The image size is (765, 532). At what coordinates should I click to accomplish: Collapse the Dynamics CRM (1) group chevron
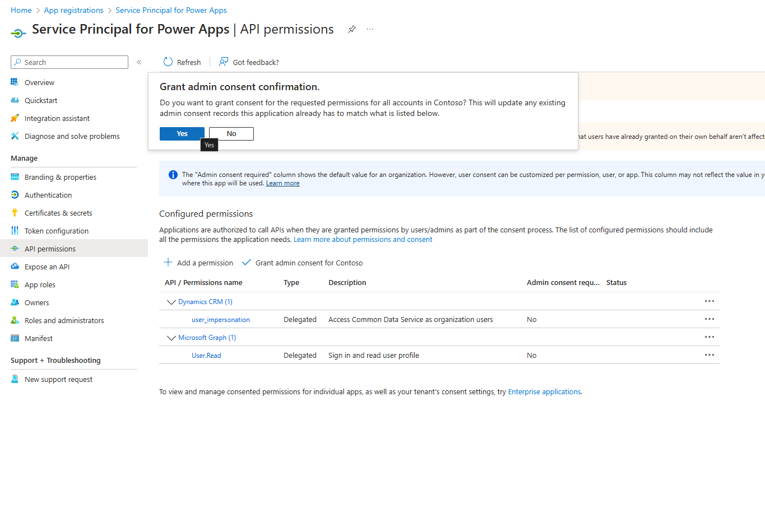coord(171,302)
